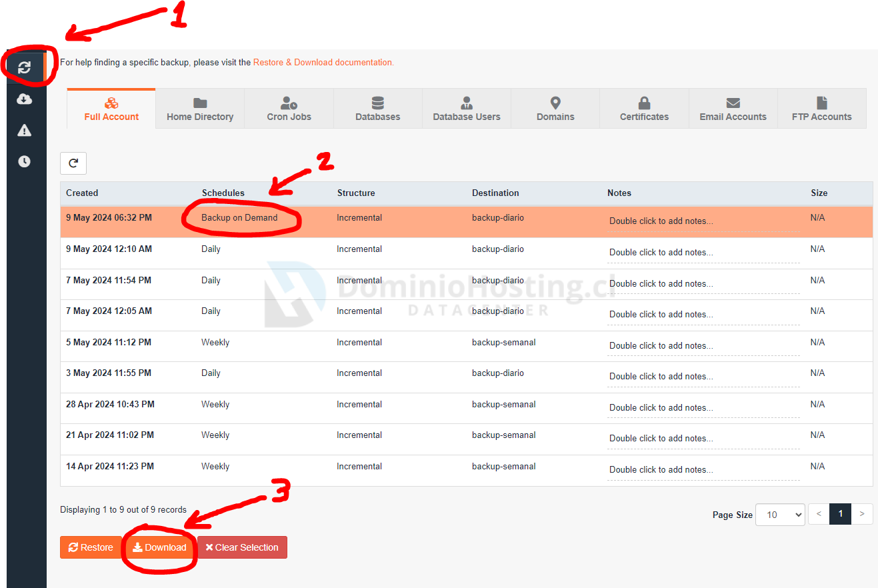The height and width of the screenshot is (588, 878).
Task: Go to next page arrow in pagination
Action: (862, 514)
